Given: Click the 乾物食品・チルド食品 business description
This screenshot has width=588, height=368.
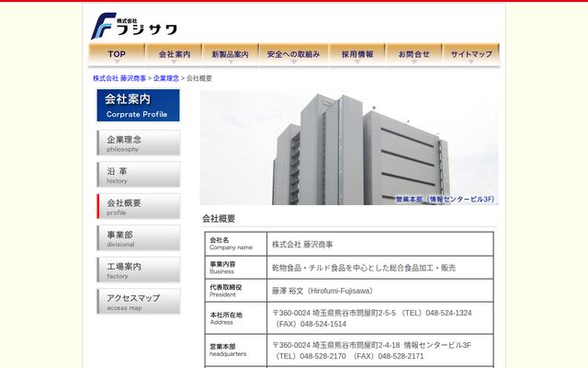Looking at the screenshot, I should (x=364, y=268).
